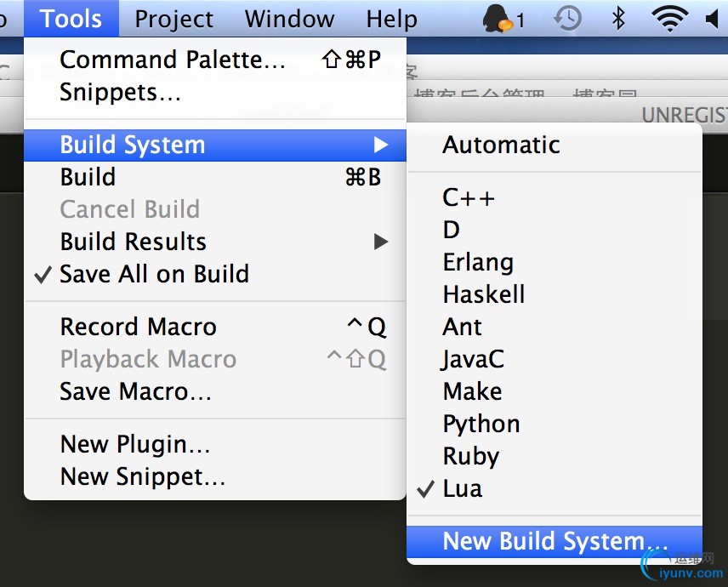Expand the Build Results submenu
The width and height of the screenshot is (728, 587).
pyautogui.click(x=133, y=242)
